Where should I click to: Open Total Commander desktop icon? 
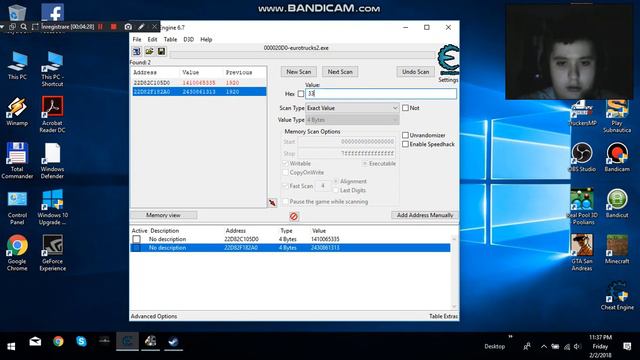pos(17,161)
